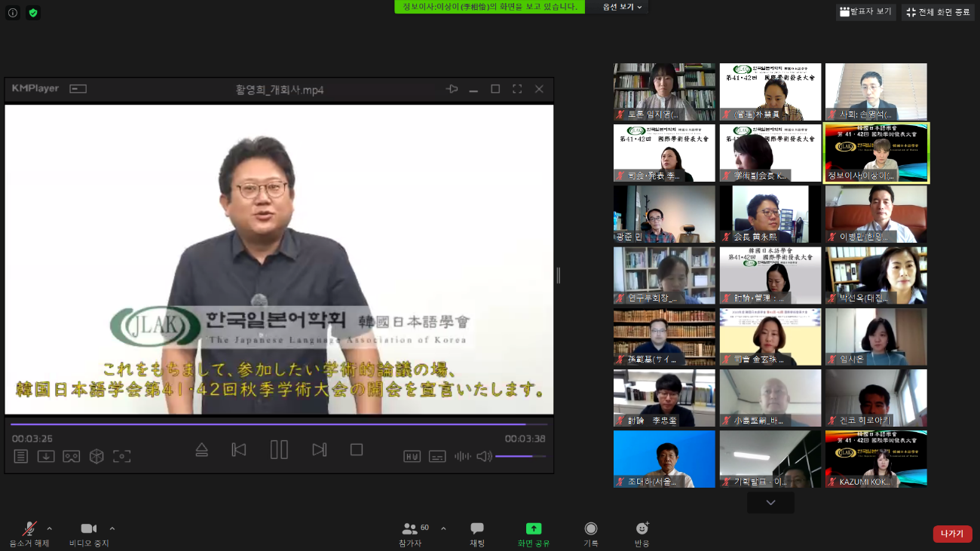Expand video options arrow beside camera
This screenshot has height=551, width=980.
[112, 528]
